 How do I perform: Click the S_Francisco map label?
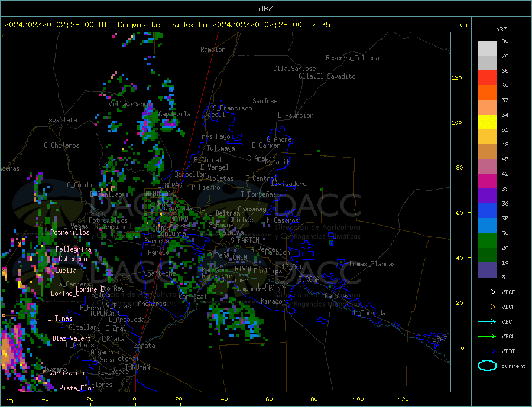coord(232,108)
